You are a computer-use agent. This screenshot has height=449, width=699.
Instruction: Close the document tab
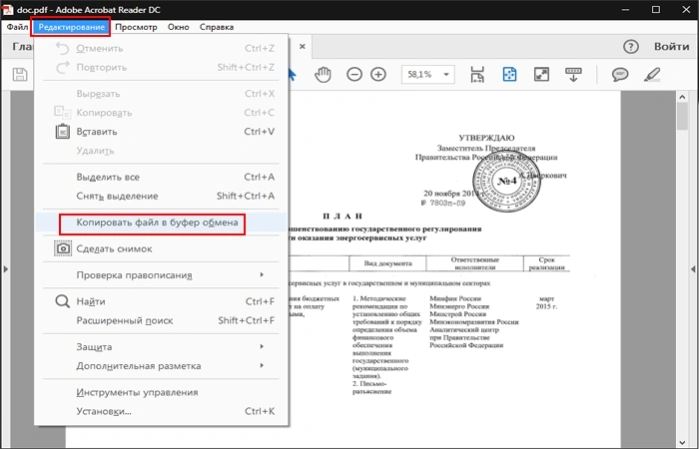click(x=302, y=46)
